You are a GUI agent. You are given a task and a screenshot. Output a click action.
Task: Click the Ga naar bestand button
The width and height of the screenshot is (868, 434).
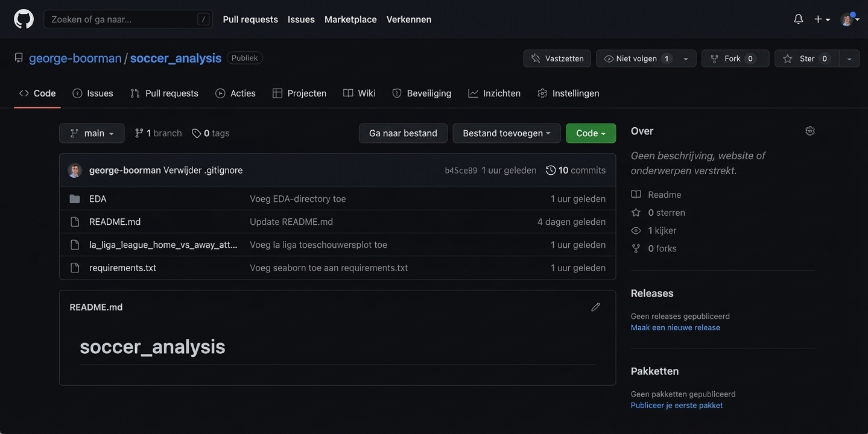pos(403,133)
